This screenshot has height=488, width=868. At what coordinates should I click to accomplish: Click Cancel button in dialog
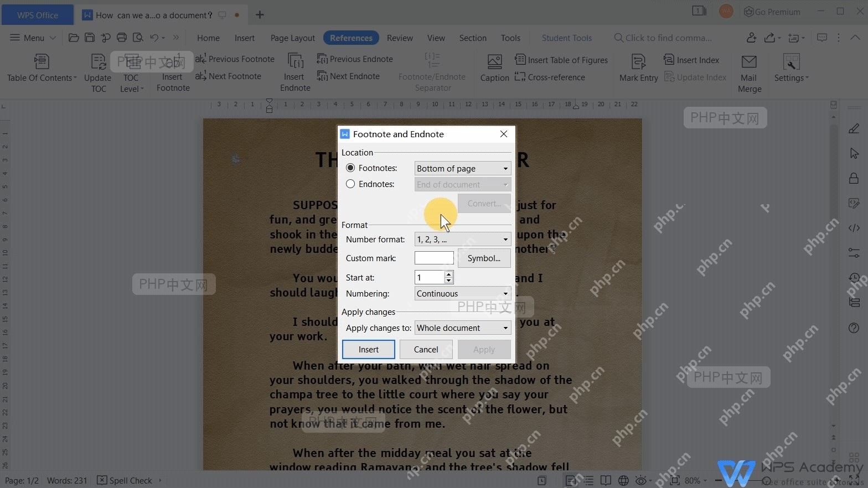pos(426,349)
